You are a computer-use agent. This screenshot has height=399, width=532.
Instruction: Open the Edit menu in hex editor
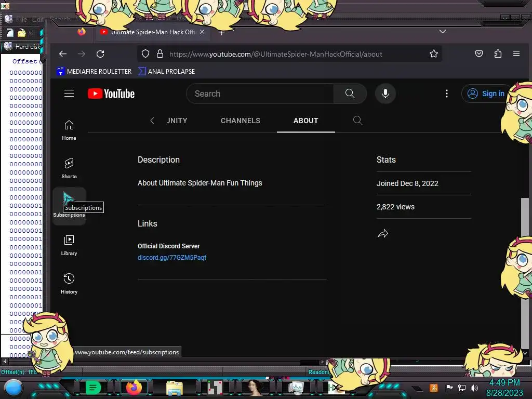point(37,19)
